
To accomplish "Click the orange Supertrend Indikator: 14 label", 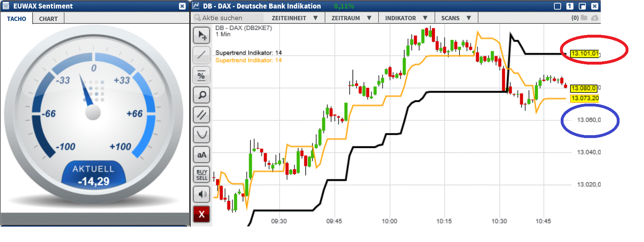I will coord(248,60).
